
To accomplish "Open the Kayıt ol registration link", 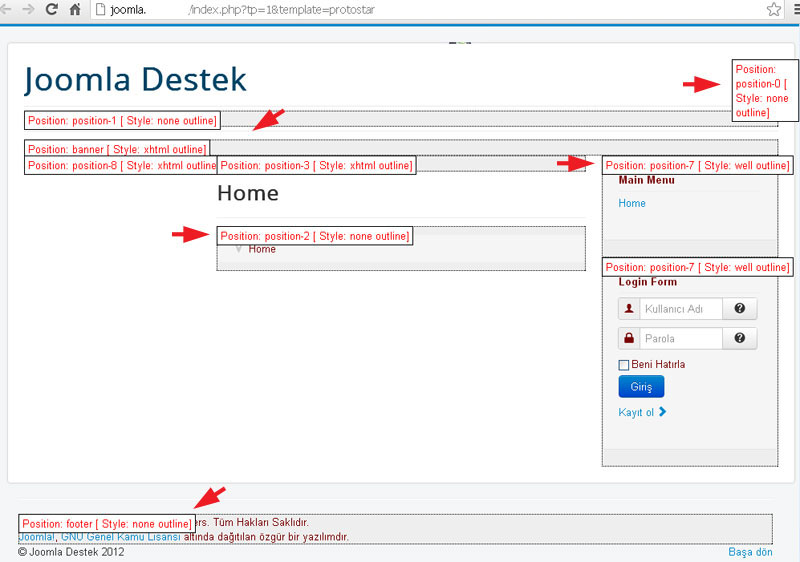I will tap(636, 412).
